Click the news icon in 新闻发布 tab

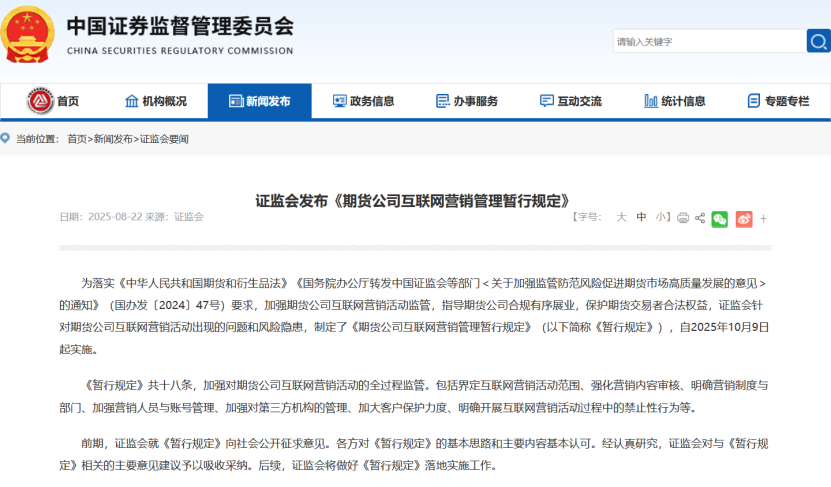(236, 101)
